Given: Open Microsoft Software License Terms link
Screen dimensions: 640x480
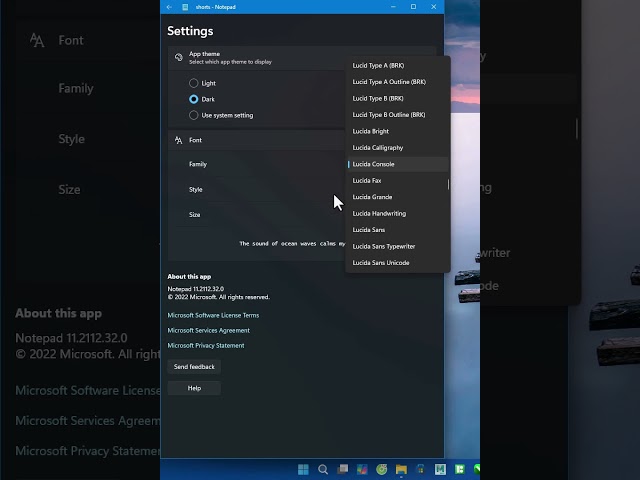Looking at the screenshot, I should 213,315.
